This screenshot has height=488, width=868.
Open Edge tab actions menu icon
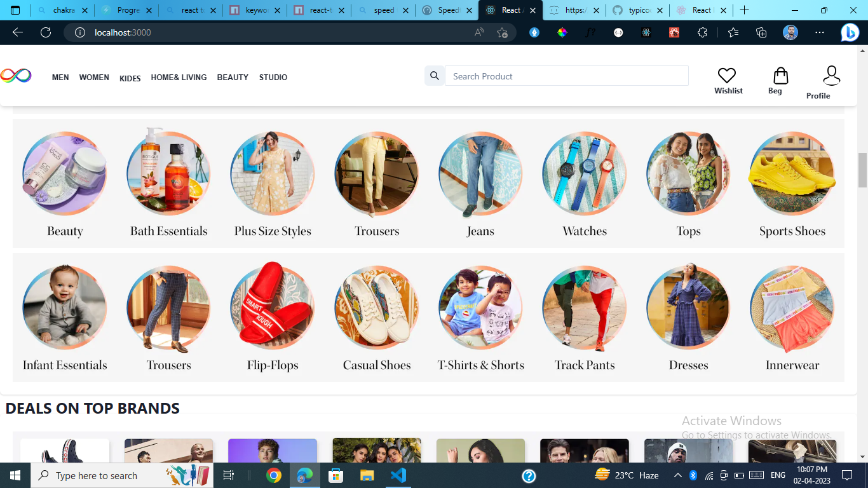15,10
